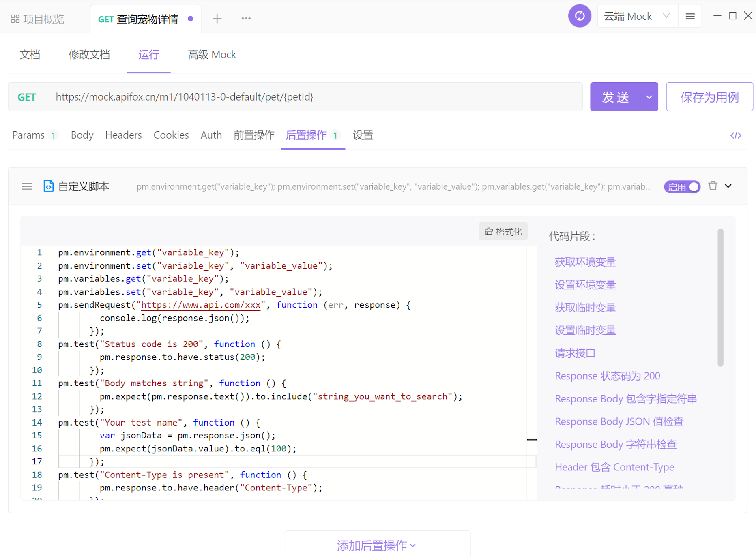The height and width of the screenshot is (556, 756).
Task: Click the editor minimap position marker
Action: [532, 439]
